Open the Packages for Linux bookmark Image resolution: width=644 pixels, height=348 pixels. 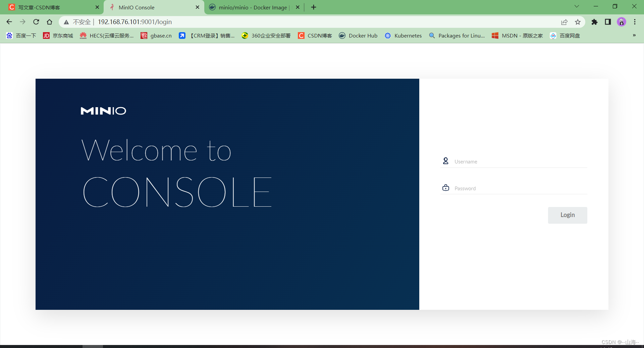457,36
